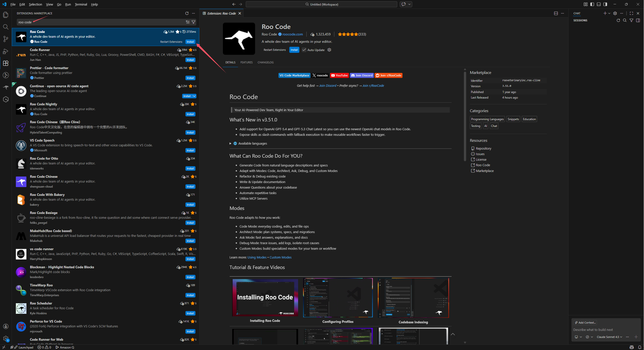644x350 pixels.
Task: Open Installing Roo Code video thumbnail
Action: point(265,297)
